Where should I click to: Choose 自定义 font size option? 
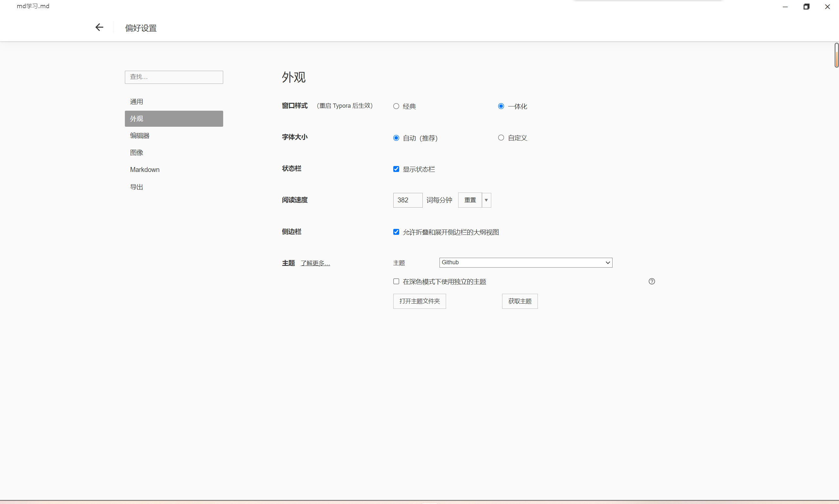[x=500, y=138]
